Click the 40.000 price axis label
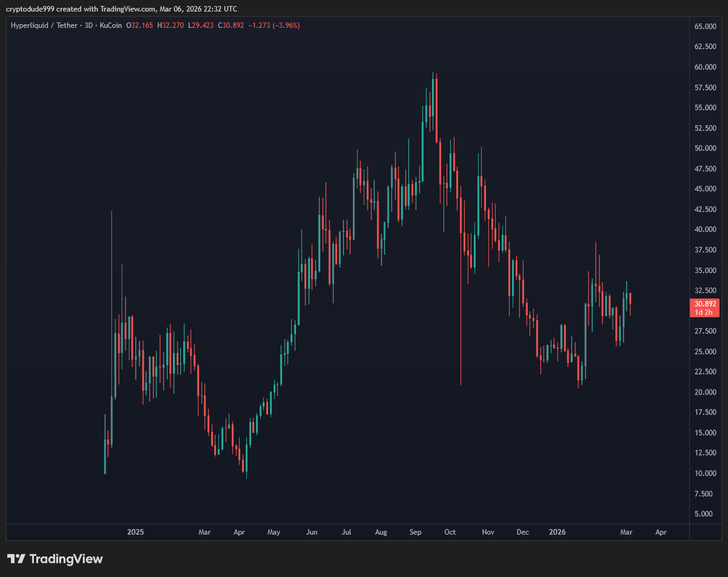This screenshot has width=728, height=577. [706, 229]
